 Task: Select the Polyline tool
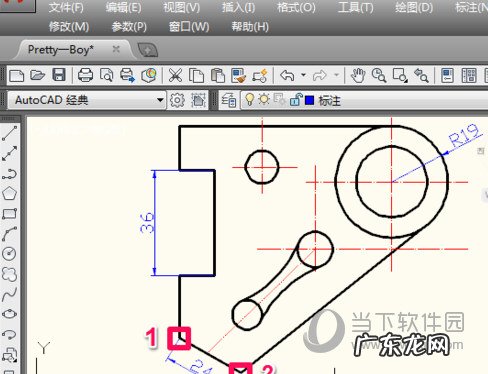(9, 174)
